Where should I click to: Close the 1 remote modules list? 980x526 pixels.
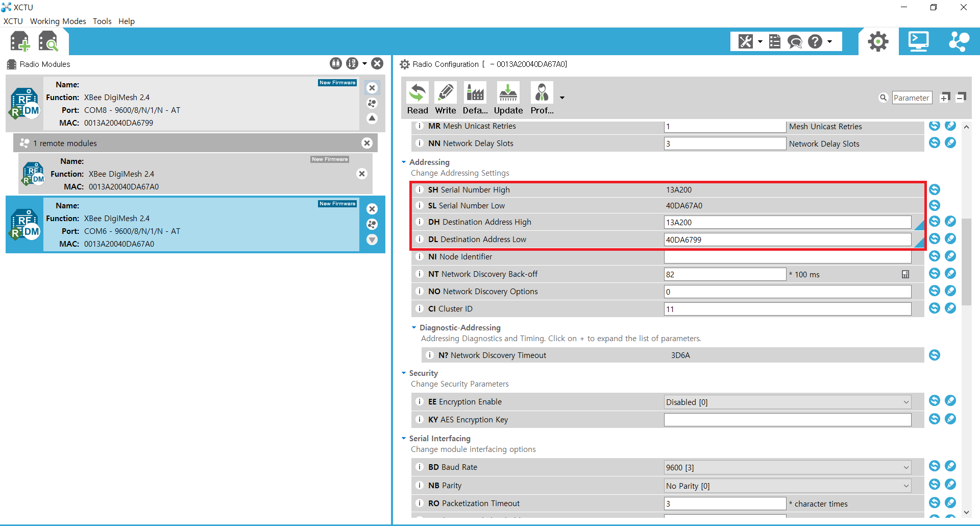pyautogui.click(x=367, y=143)
